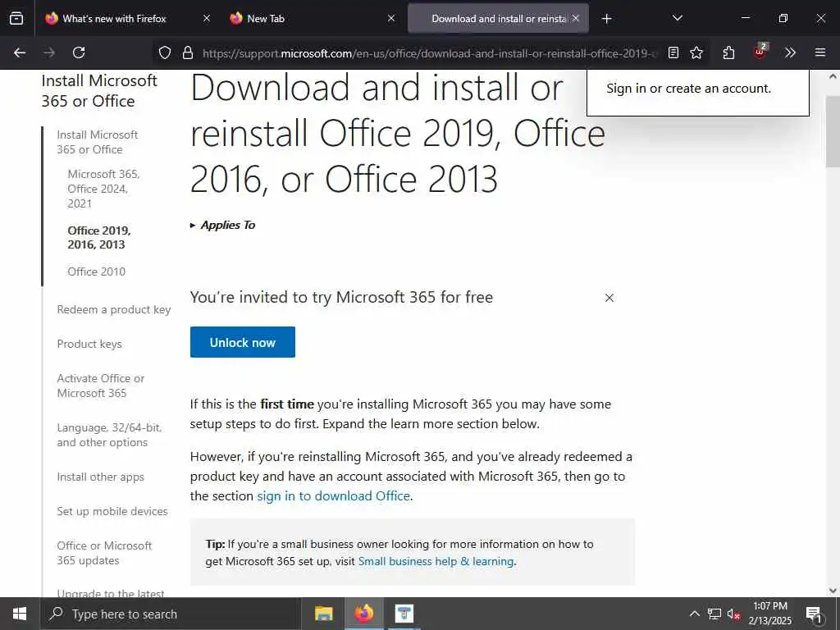Open Language, 32/64-bit, and other options

click(x=109, y=435)
